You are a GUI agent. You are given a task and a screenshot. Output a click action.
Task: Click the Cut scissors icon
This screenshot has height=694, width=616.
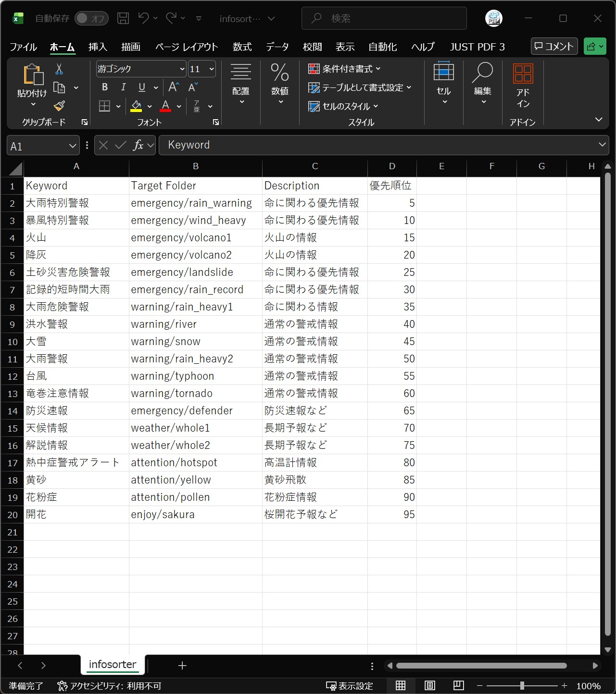pyautogui.click(x=59, y=69)
